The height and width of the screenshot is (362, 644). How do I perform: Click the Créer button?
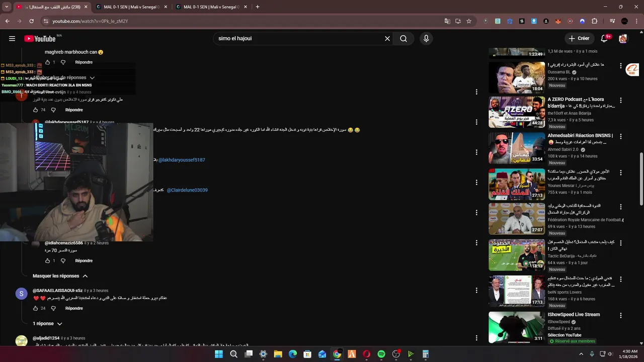[579, 39]
